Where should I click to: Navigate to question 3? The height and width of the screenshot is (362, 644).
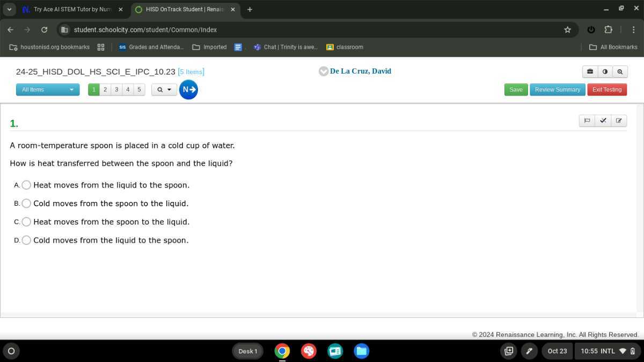pyautogui.click(x=116, y=89)
